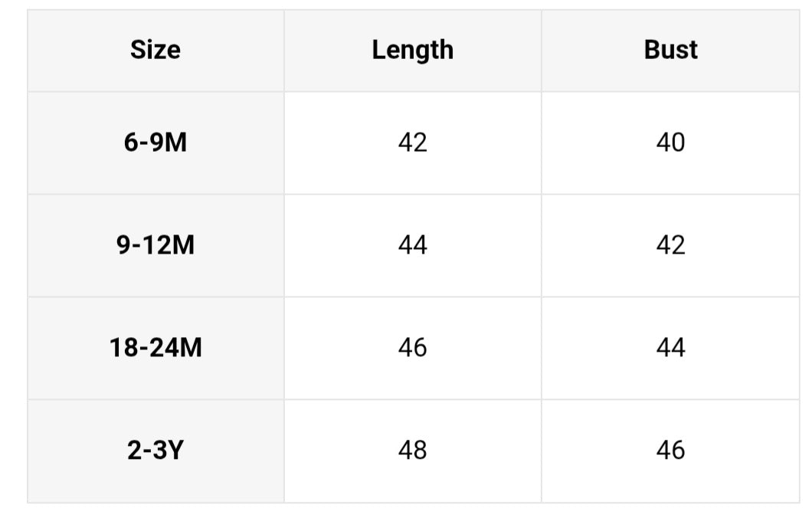Click the Bust value for 2-3Y
812x508 pixels.
click(670, 450)
